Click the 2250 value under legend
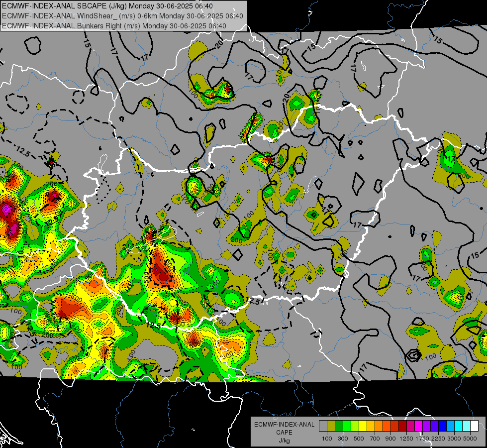Image resolution: width=487 pixels, height=448 pixels. pos(438,439)
